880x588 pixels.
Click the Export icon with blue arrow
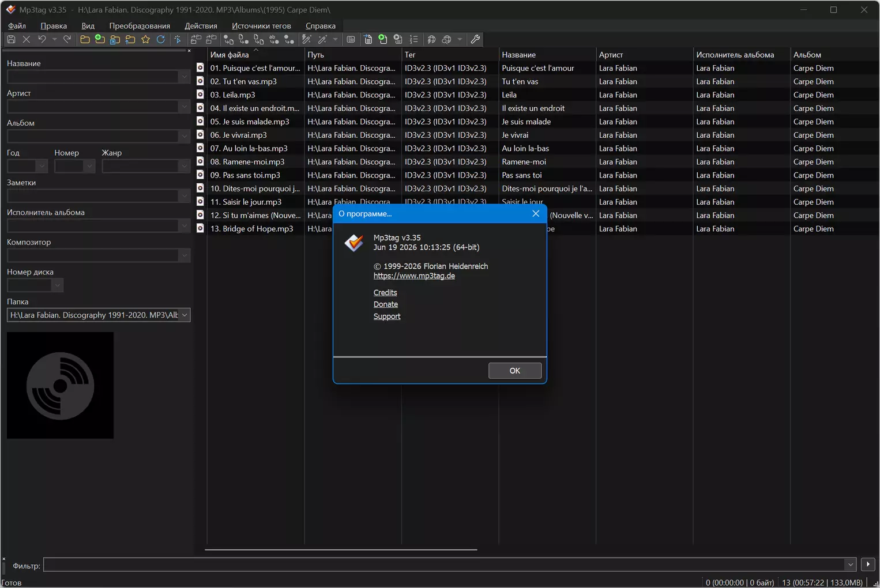click(368, 39)
